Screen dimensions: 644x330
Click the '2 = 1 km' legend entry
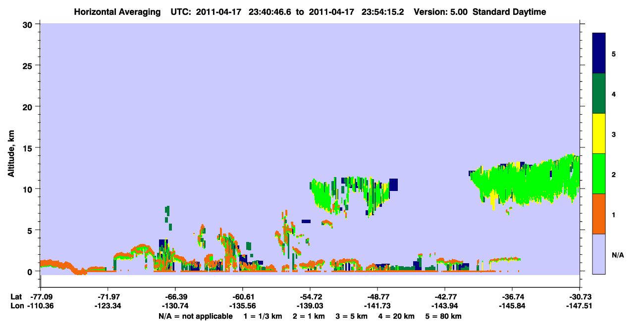309,316
